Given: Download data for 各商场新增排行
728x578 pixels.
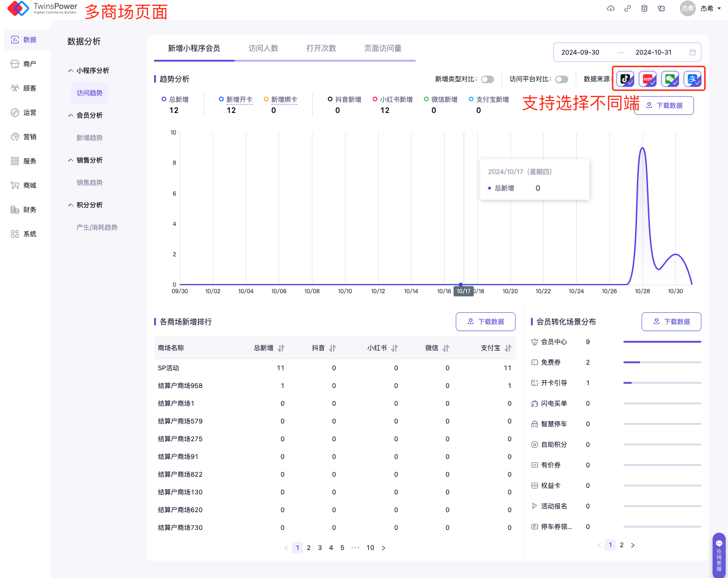Looking at the screenshot, I should pos(486,322).
